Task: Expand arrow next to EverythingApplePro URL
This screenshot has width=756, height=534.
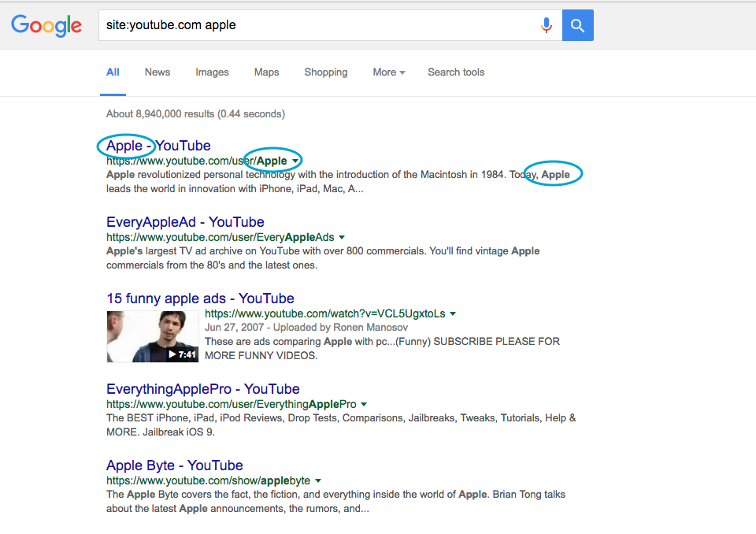Action: 364,404
